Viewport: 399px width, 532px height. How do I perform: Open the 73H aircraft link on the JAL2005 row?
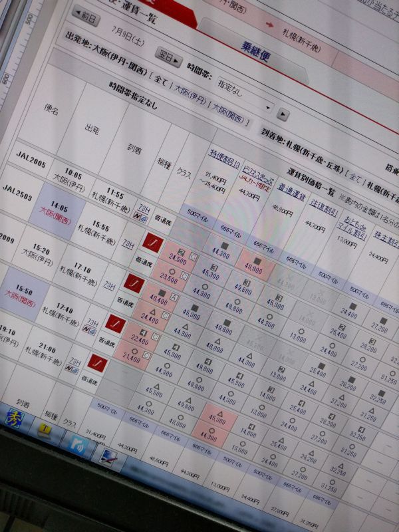tap(143, 209)
